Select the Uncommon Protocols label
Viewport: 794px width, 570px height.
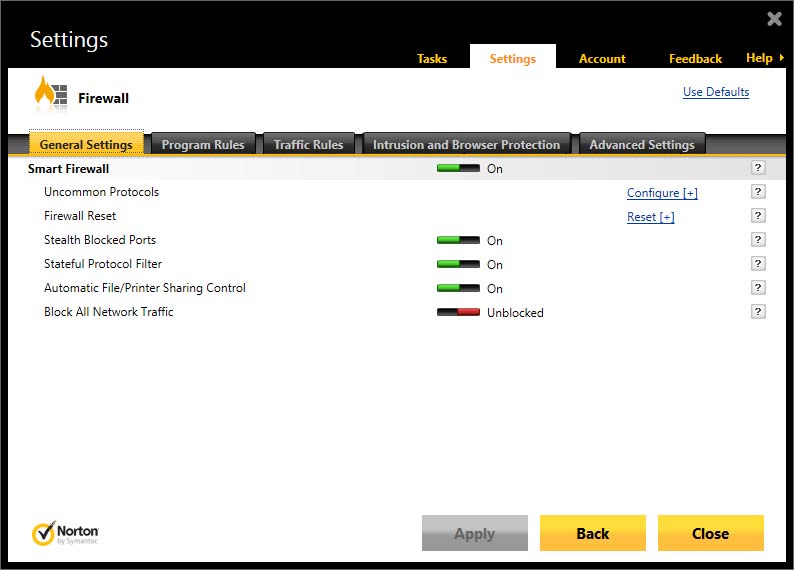(101, 192)
